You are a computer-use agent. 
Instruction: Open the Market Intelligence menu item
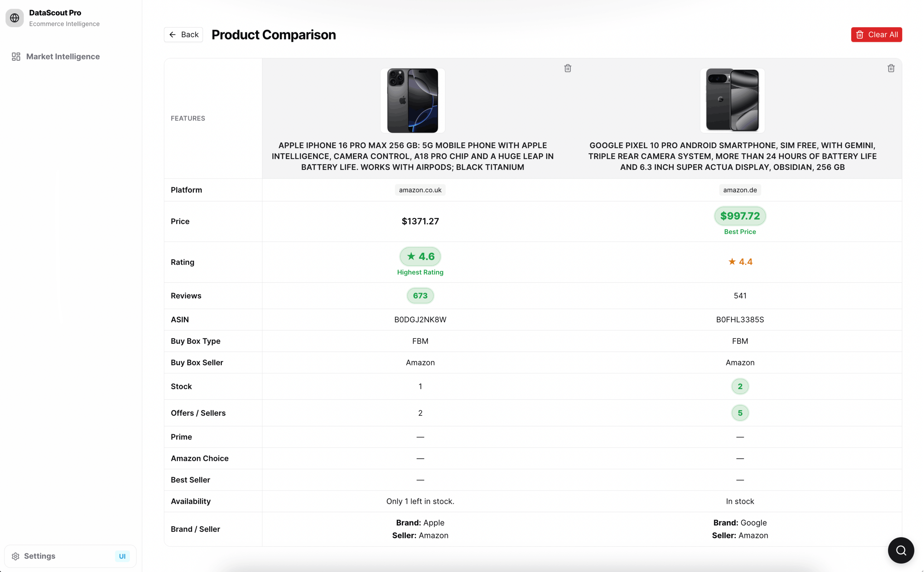63,57
